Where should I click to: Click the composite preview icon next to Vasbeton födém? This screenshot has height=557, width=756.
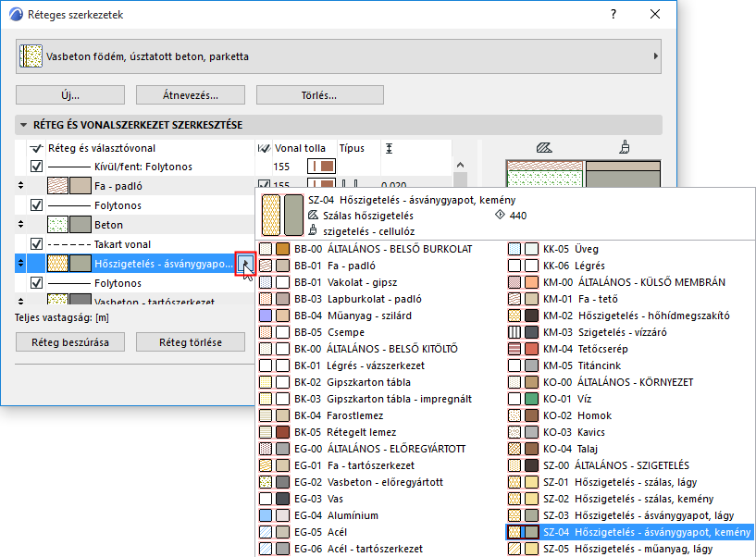[31, 56]
